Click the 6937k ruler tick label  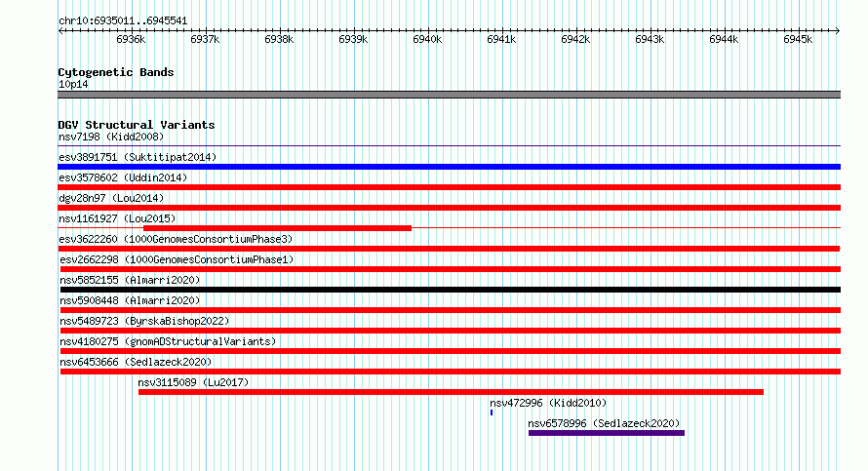pos(205,39)
